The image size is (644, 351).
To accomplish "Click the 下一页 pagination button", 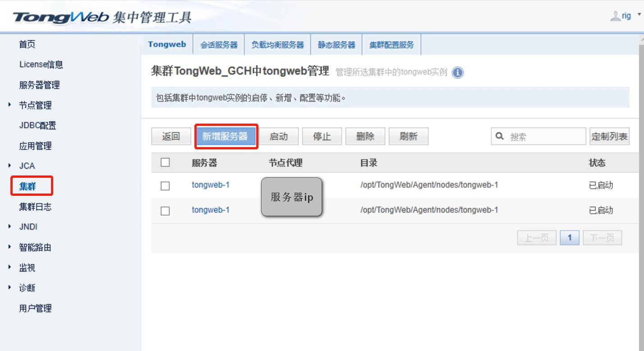I will coord(602,238).
